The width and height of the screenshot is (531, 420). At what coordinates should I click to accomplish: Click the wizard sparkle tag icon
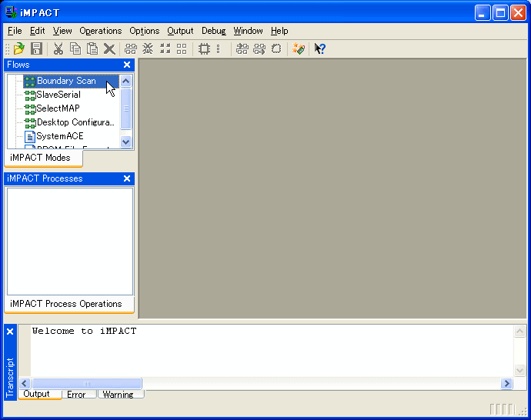(299, 48)
